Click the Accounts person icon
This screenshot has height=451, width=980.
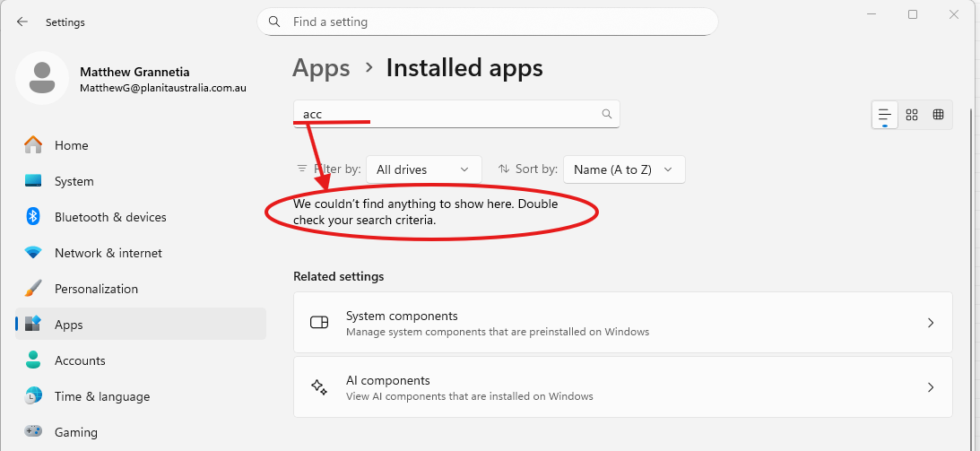point(33,360)
